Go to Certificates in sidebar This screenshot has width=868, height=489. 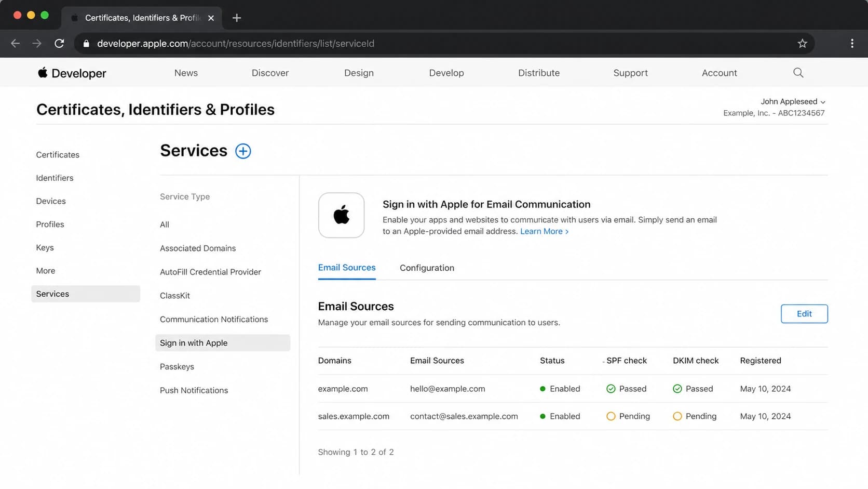click(x=58, y=155)
